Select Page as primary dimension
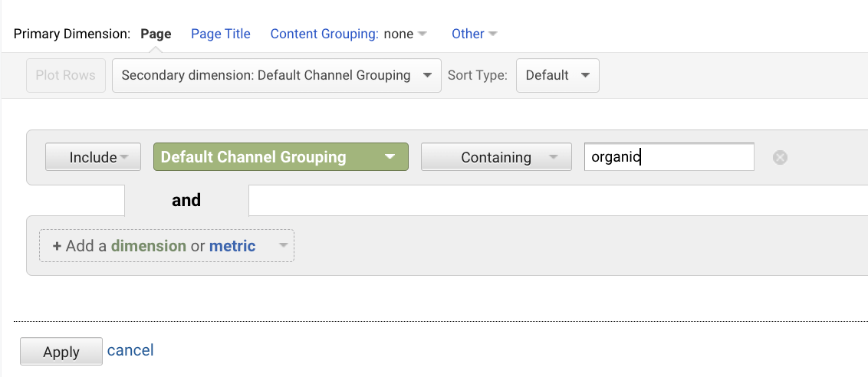Screen dimensions: 868x377 pyautogui.click(x=156, y=34)
